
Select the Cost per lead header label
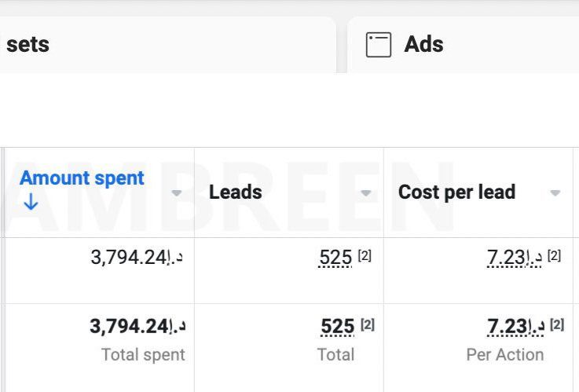[x=456, y=192]
